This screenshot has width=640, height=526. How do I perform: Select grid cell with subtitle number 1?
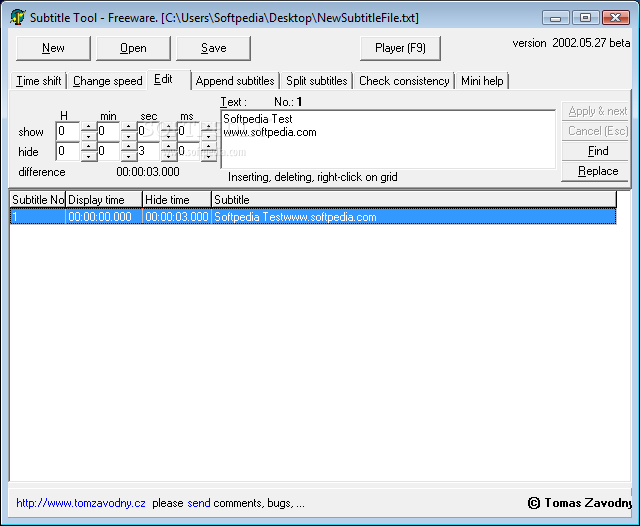[x=38, y=216]
